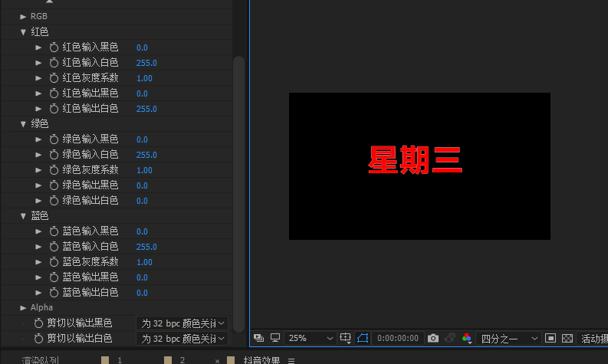Open the 抖音效果 panel menu icon
The image size is (608, 364).
tap(291, 359)
